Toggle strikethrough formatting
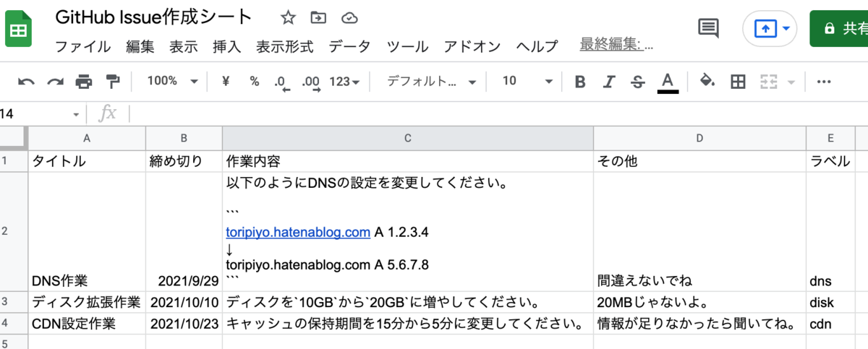This screenshot has height=349, width=868. [x=637, y=82]
